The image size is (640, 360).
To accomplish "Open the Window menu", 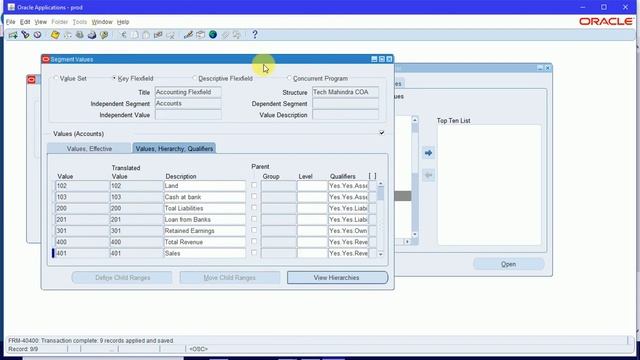I will pyautogui.click(x=102, y=22).
